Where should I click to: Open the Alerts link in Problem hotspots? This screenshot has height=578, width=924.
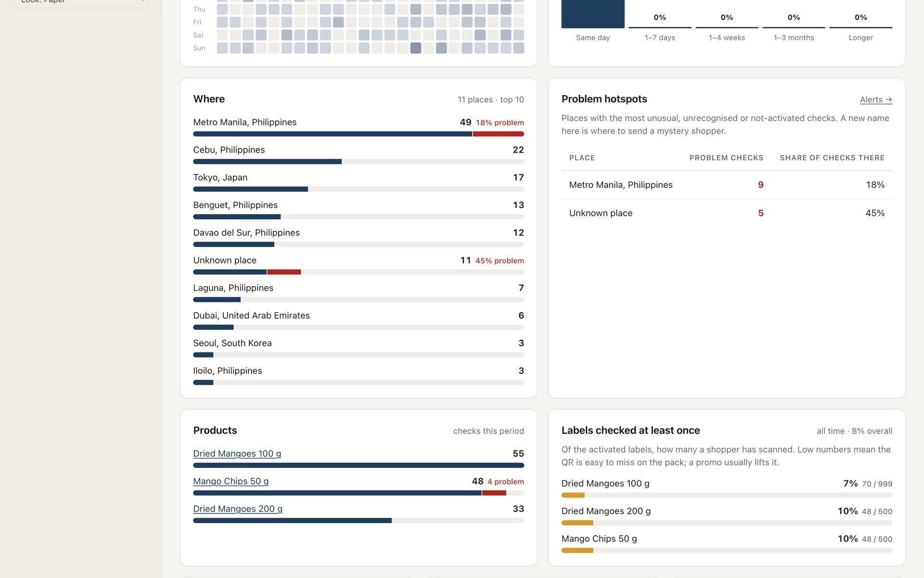[x=876, y=100]
